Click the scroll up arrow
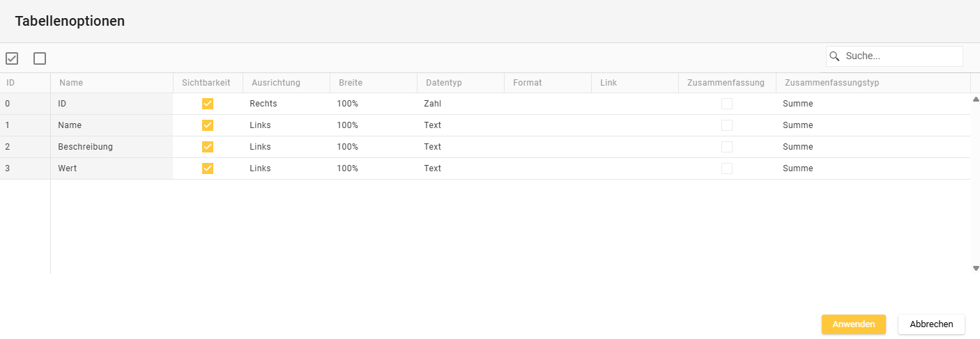 pyautogui.click(x=975, y=100)
